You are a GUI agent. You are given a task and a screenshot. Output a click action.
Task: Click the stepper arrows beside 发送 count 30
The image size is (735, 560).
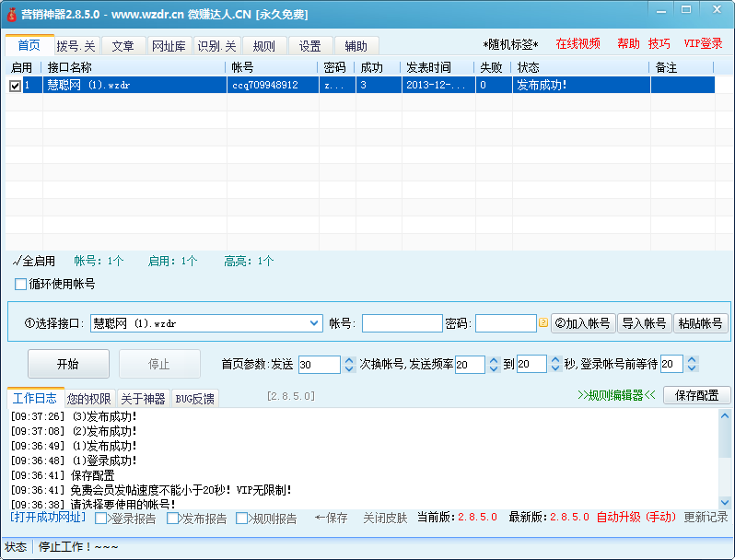(x=349, y=364)
